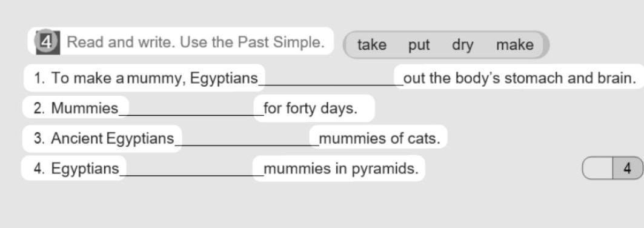Click the label '2. Mummies'
Viewport: 644px width, 228px height.
coord(76,109)
